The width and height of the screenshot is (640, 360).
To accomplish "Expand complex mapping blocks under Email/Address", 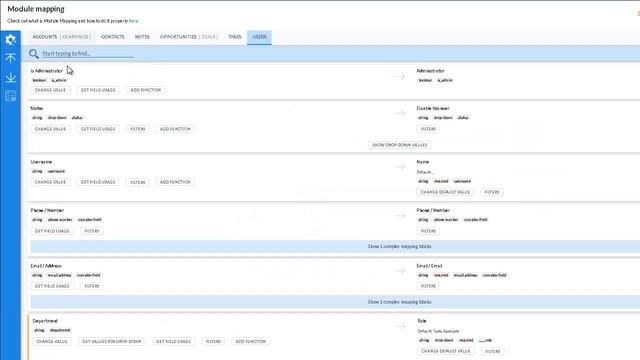I will 400,302.
